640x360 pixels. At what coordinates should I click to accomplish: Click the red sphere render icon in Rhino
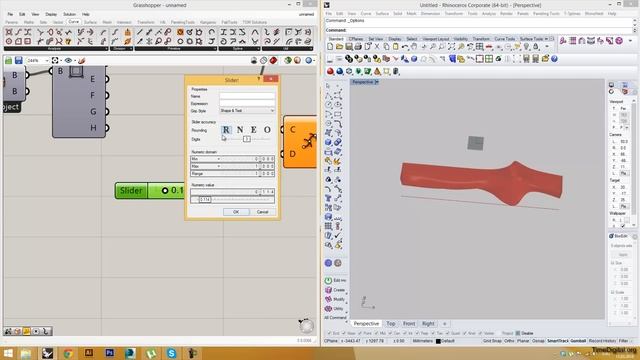point(330,71)
